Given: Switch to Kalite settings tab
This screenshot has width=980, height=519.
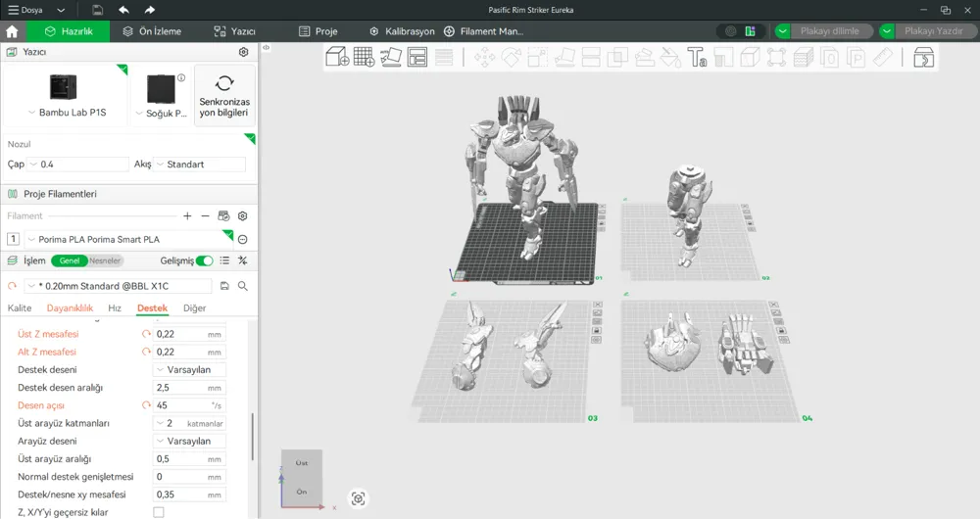Looking at the screenshot, I should click(20, 307).
